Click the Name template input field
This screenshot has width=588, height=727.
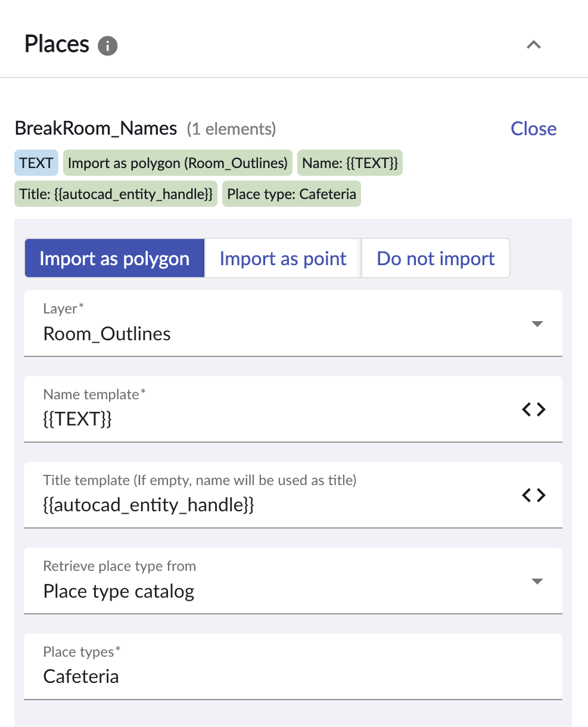[293, 409]
